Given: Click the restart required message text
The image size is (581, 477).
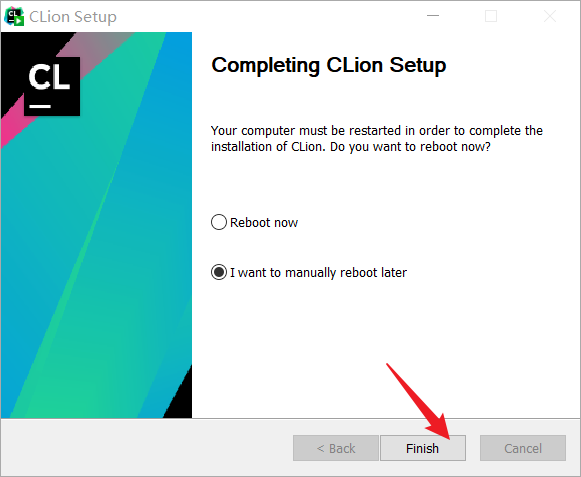Looking at the screenshot, I should click(x=377, y=139).
